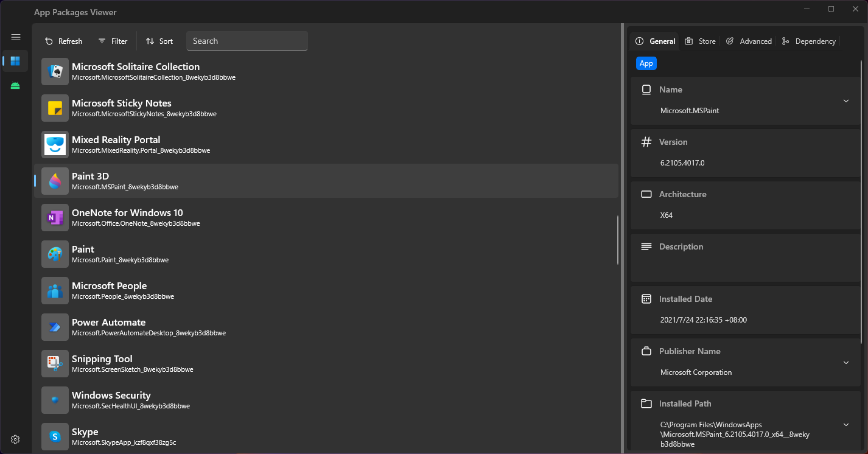Open the Filter options
This screenshot has width=868, height=454.
pyautogui.click(x=113, y=41)
